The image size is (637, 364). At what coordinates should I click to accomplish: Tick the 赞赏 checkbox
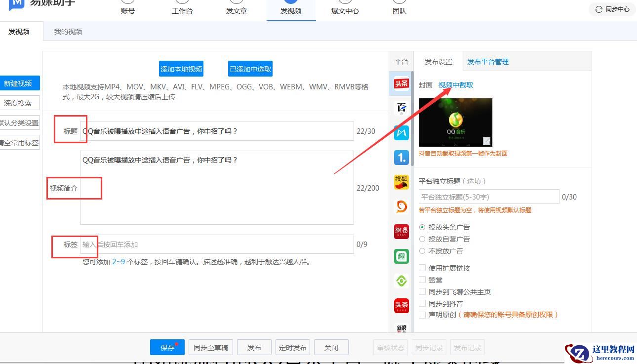pos(422,280)
